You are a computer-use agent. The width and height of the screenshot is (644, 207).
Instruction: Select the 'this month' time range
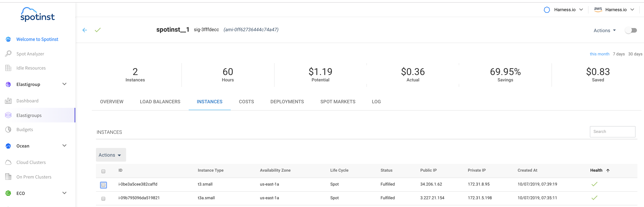599,54
